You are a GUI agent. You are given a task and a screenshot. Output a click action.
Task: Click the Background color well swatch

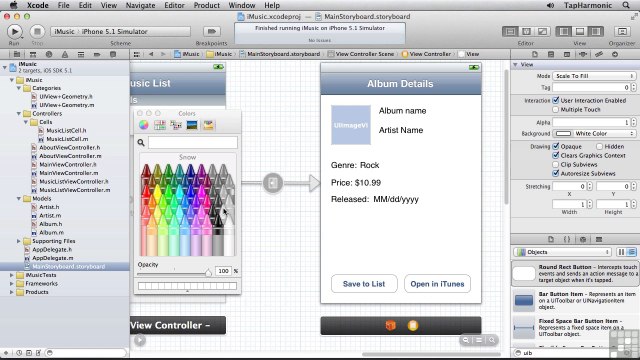click(x=563, y=133)
